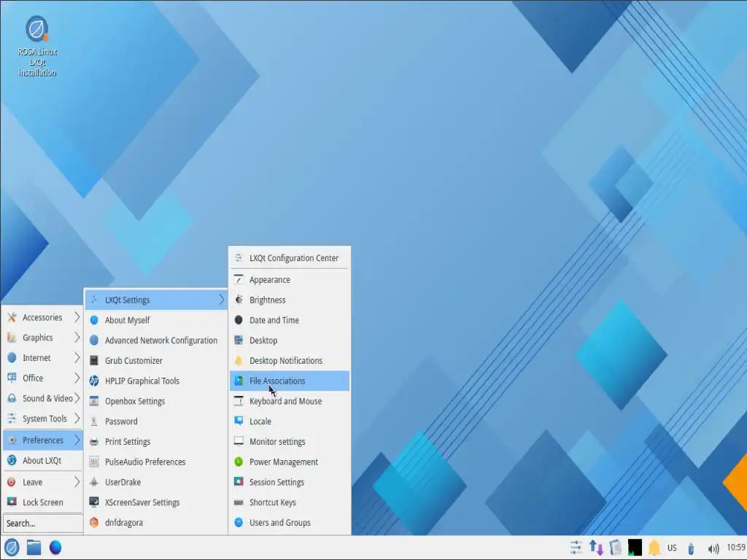Open Advanced Network Configuration
The image size is (747, 560).
(156, 340)
